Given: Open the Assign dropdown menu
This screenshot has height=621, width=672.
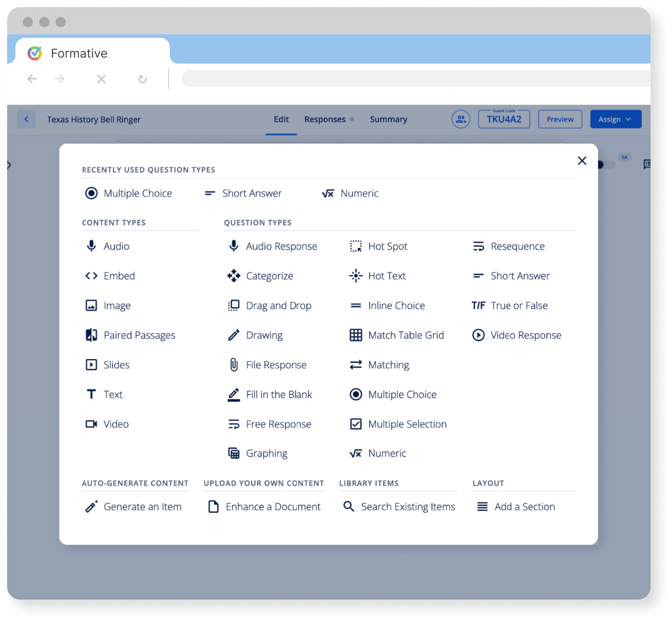Looking at the screenshot, I should pos(616,119).
